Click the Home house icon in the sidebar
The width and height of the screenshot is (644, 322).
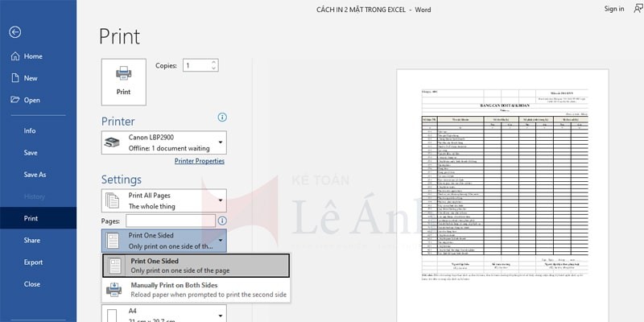[15, 56]
